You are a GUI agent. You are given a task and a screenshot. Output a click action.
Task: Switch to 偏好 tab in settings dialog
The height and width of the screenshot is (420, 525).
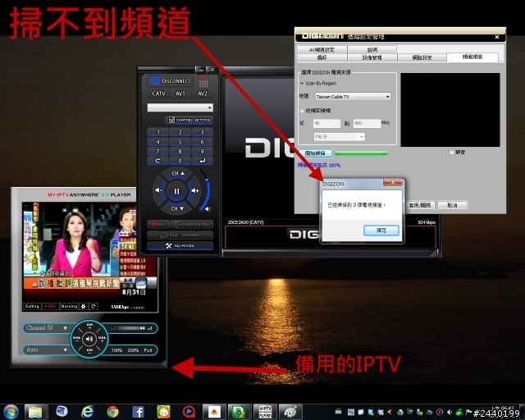click(322, 57)
